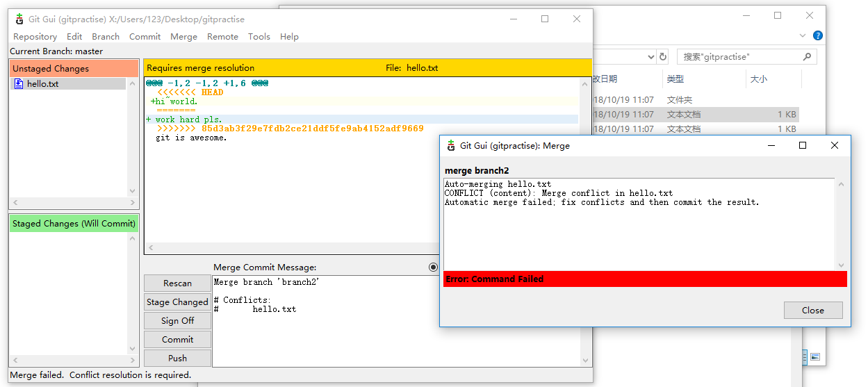Click Close in the Merge dialog
Viewport: 868px width, 387px height.
click(813, 310)
